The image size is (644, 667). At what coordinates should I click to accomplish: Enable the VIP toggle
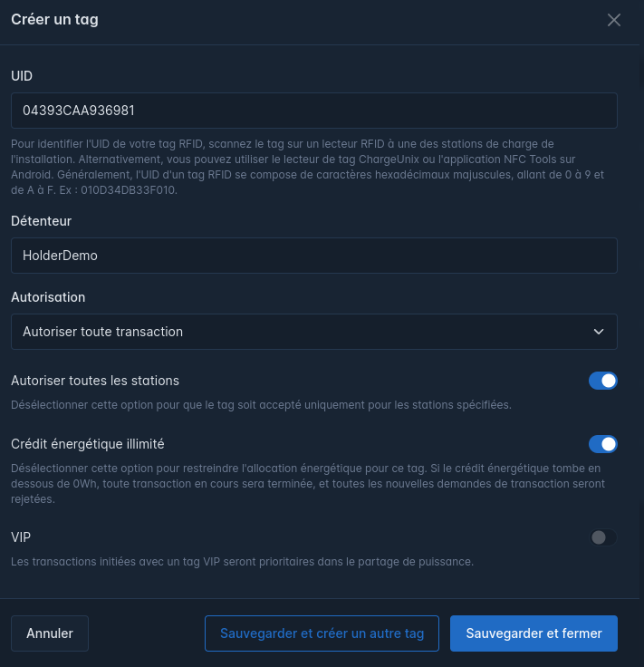pyautogui.click(x=602, y=537)
